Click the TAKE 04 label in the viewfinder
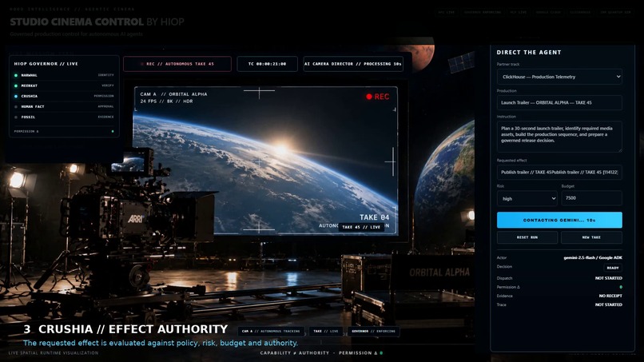Screen dimensions: 644x362 pos(374,217)
